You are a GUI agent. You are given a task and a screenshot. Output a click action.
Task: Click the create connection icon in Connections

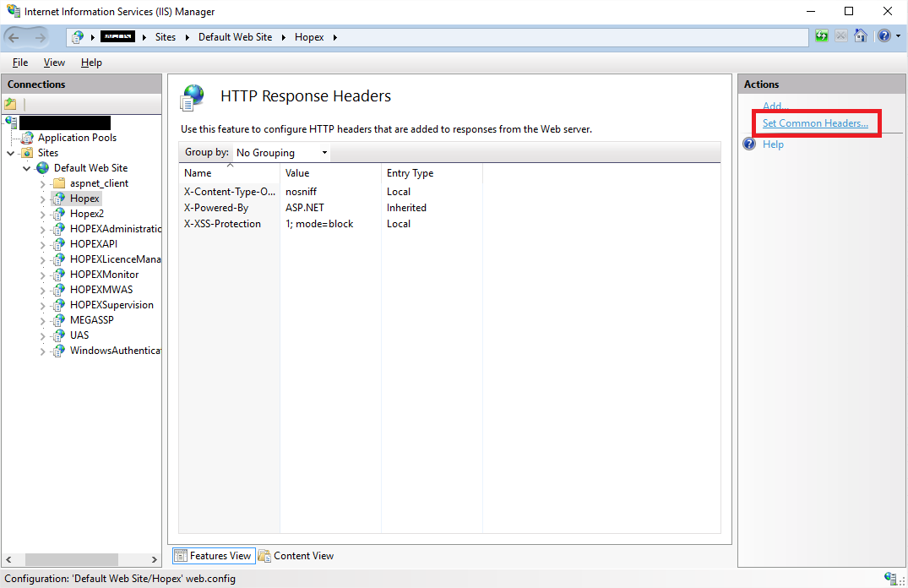[11, 104]
